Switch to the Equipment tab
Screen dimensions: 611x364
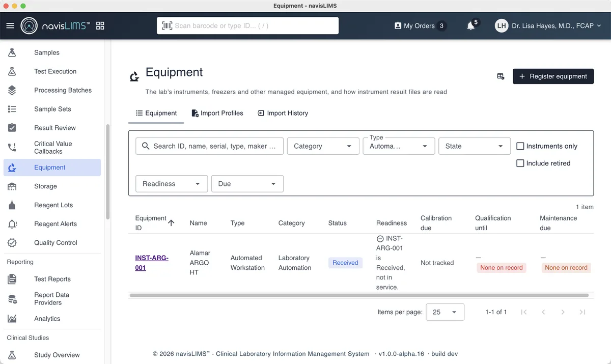pyautogui.click(x=156, y=113)
